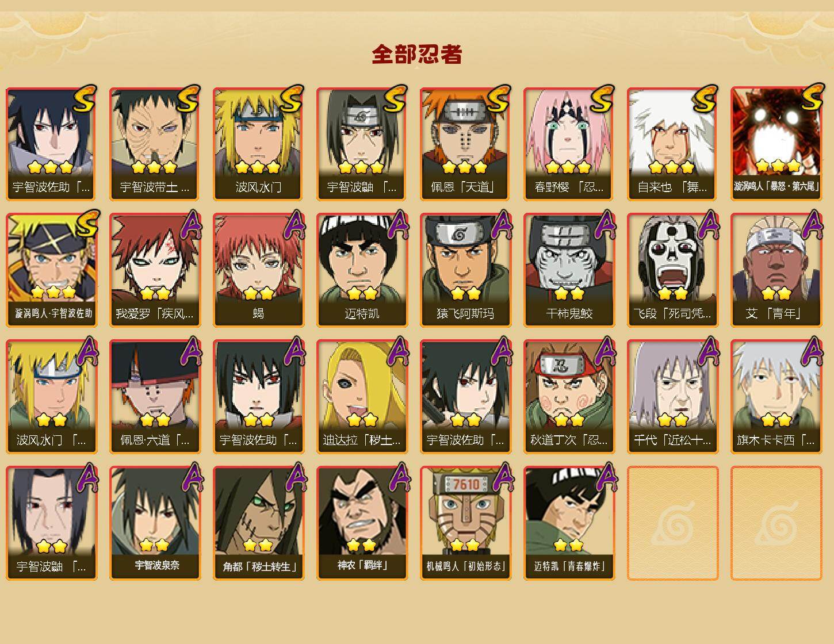
Task: Select the 艾「青年」 ninja card
Action: tap(776, 270)
